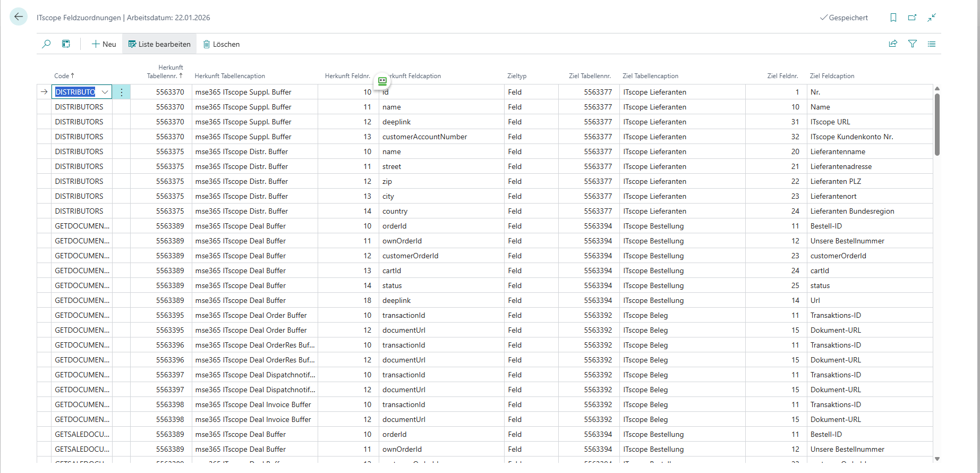This screenshot has width=980, height=473.
Task: Toggle the list view layout icon
Action: tap(932, 44)
